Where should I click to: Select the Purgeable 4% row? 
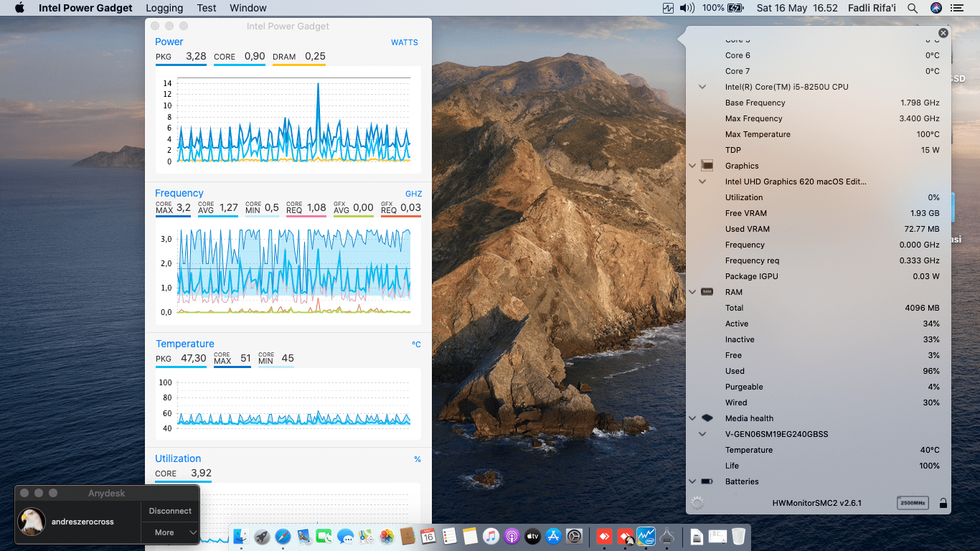point(819,387)
